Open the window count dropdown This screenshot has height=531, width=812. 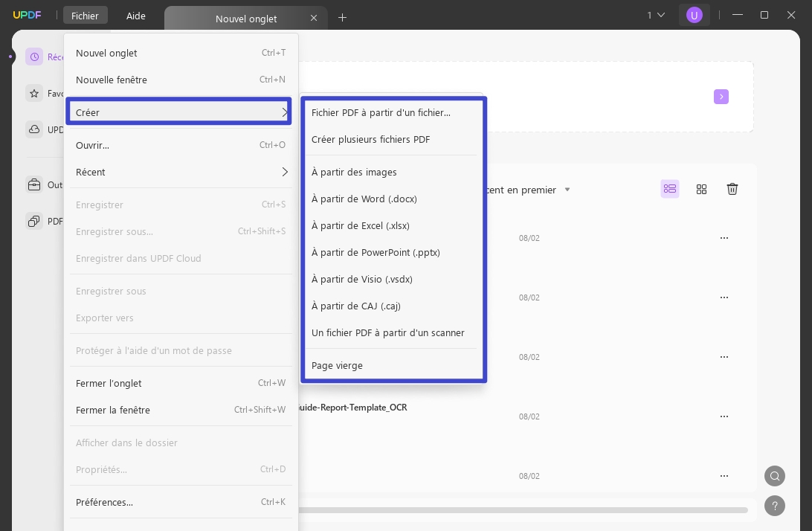click(656, 15)
